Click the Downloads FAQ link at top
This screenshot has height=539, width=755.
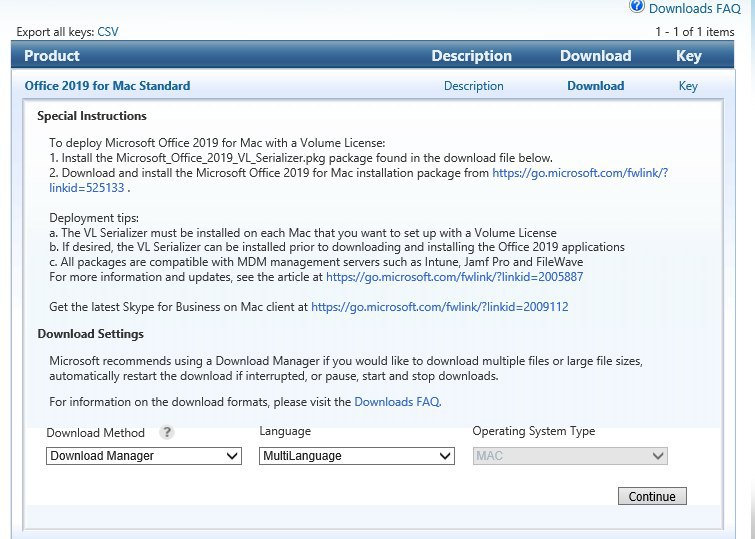(695, 9)
